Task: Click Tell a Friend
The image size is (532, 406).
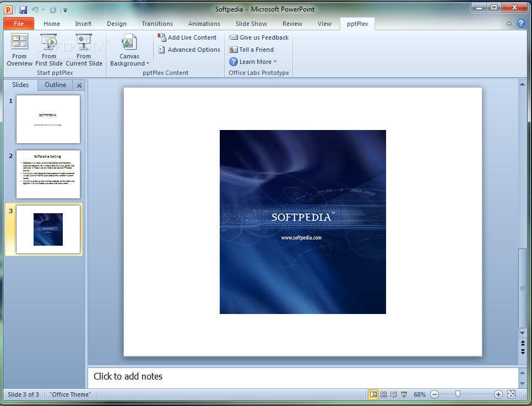Action: (252, 50)
